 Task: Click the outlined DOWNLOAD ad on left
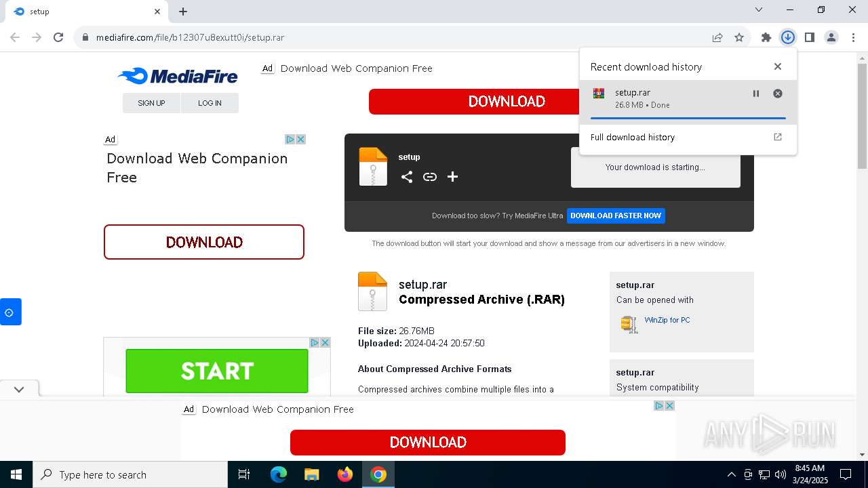pyautogui.click(x=204, y=242)
